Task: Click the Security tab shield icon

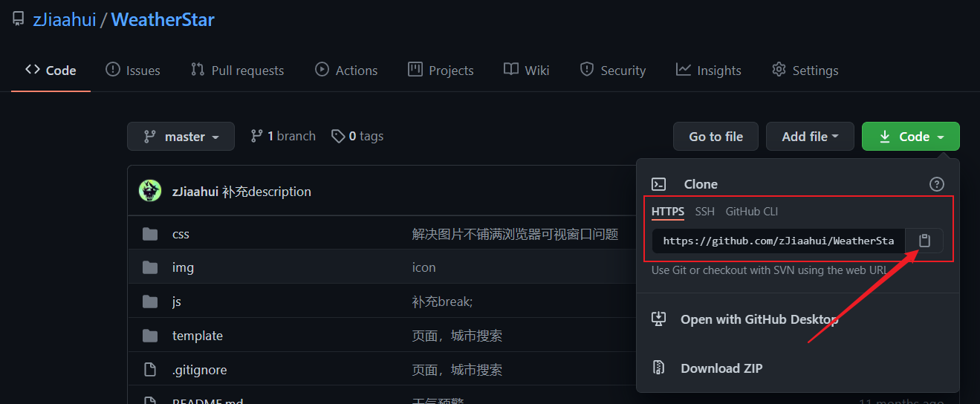Action: point(587,69)
